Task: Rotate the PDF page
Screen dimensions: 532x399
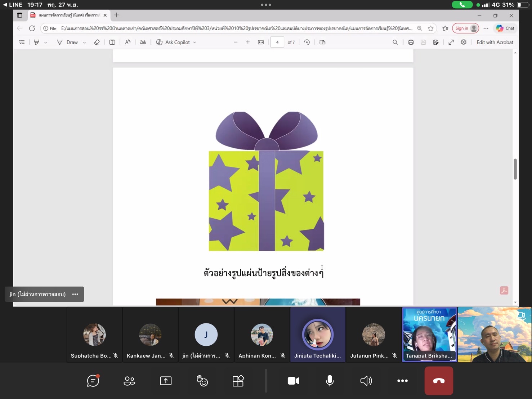Action: pyautogui.click(x=307, y=42)
